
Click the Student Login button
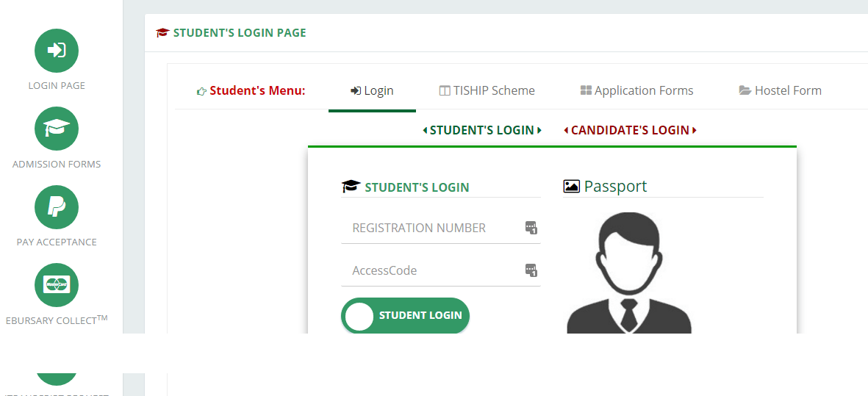click(405, 316)
